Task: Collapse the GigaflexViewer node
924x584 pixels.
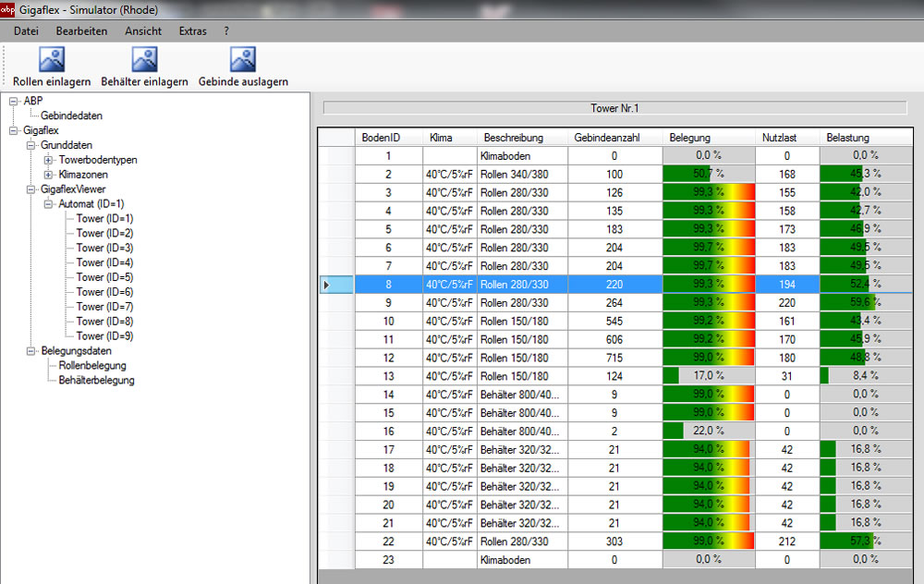Action: click(30, 189)
